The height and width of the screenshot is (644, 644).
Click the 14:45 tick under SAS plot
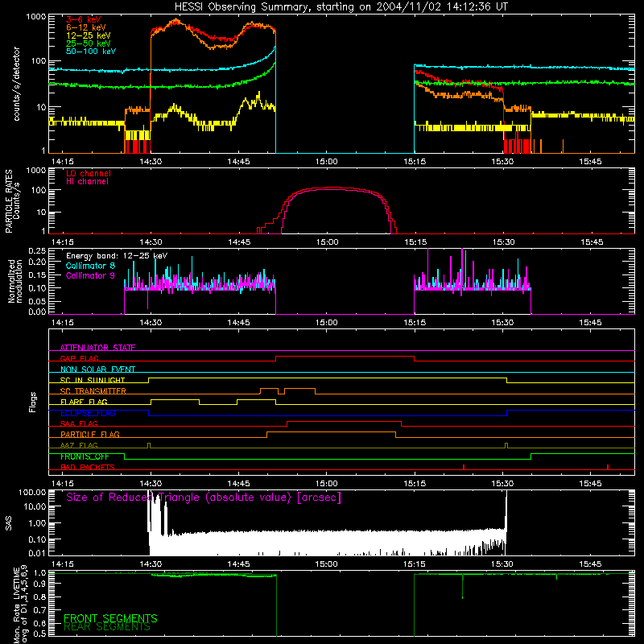click(x=238, y=564)
